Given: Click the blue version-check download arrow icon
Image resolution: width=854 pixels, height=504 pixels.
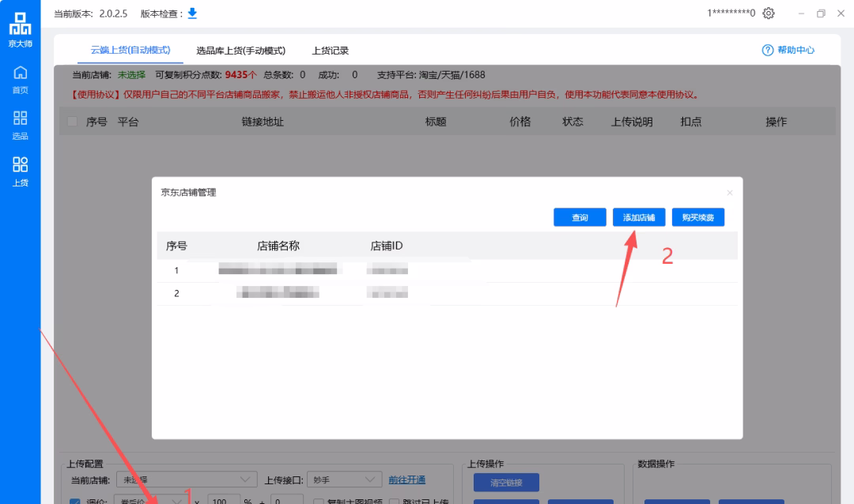Looking at the screenshot, I should point(191,13).
